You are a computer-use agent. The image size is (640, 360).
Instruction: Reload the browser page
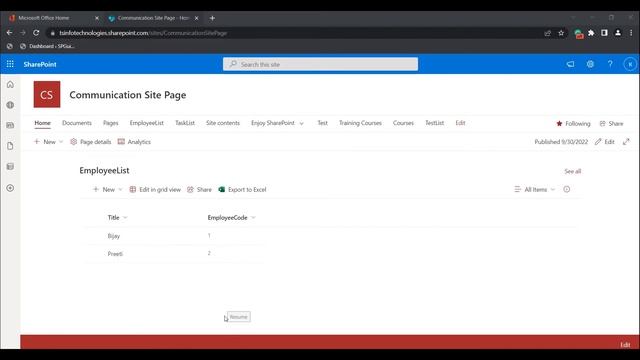point(36,33)
